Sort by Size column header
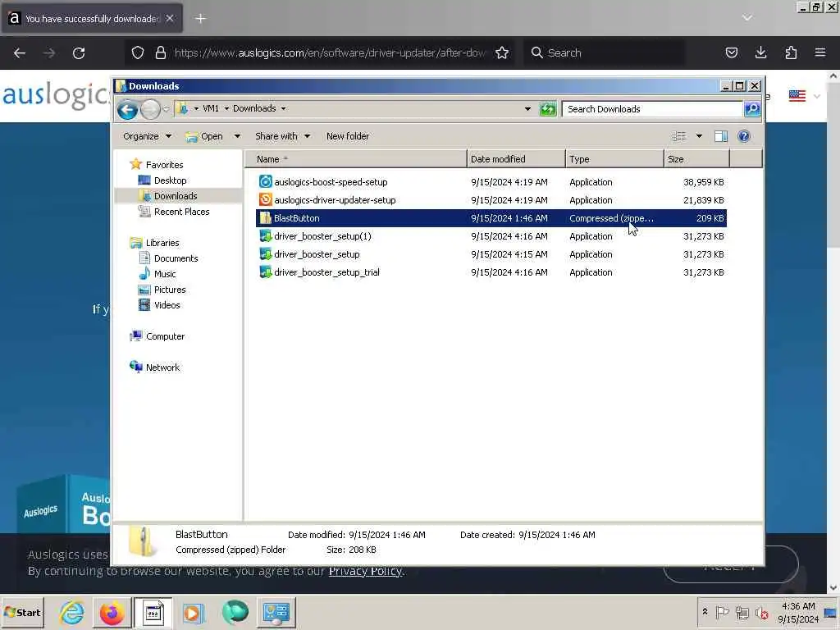840x630 pixels. click(696, 159)
